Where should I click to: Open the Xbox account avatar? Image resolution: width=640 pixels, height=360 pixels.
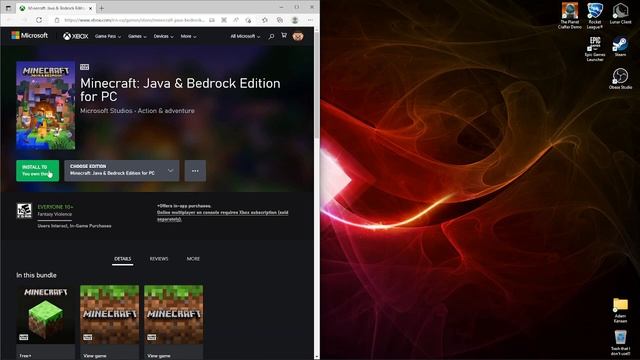coord(298,36)
